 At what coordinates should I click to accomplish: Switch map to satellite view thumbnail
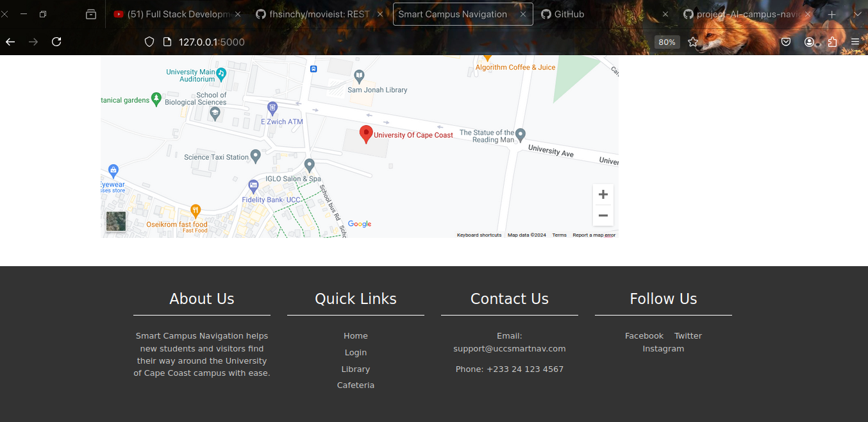[x=116, y=221]
